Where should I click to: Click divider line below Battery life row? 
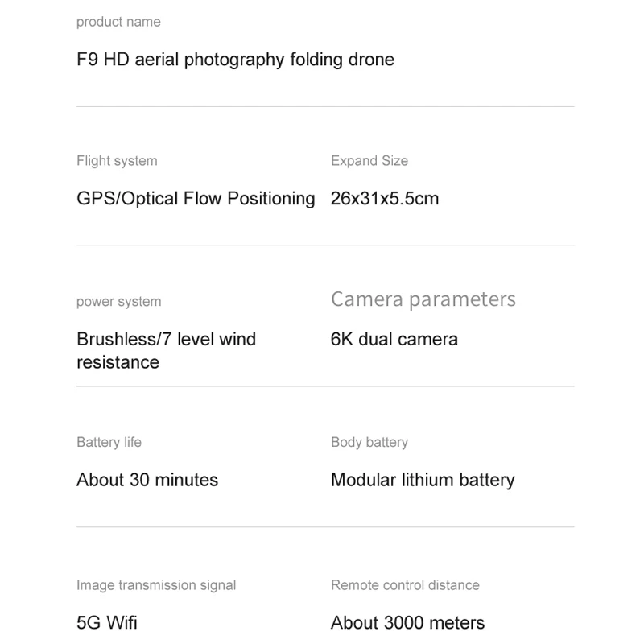point(325,527)
